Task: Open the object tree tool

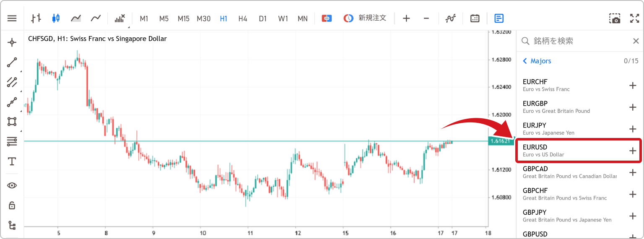Action: tap(12, 226)
